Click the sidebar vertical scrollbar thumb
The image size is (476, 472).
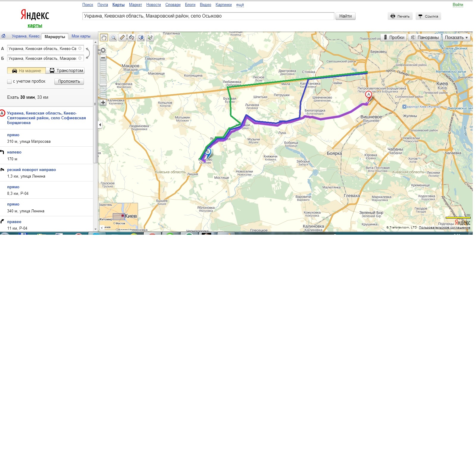pos(95,104)
